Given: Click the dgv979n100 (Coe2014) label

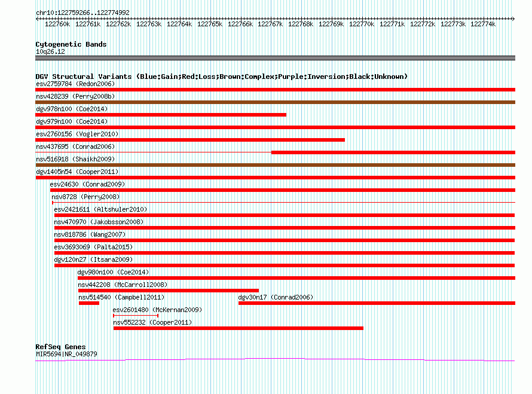Looking at the screenshot, I should coord(72,121).
